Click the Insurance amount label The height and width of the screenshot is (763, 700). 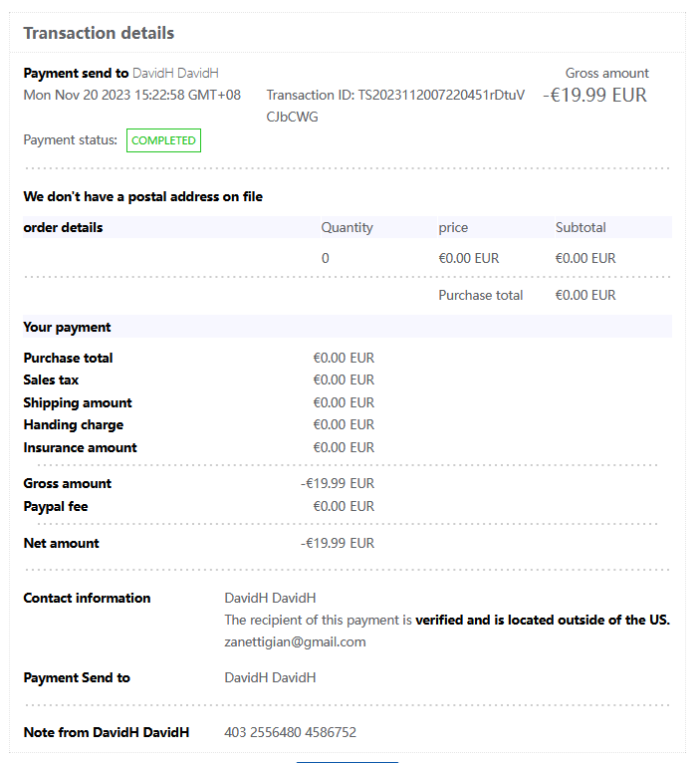(80, 447)
